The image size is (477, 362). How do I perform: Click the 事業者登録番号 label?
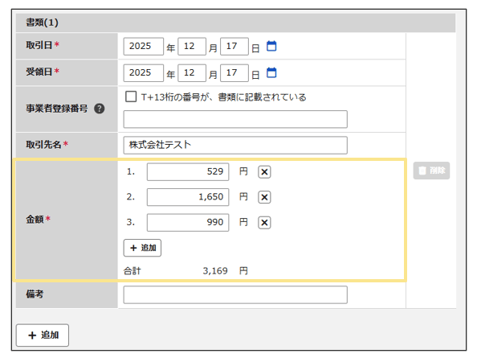click(x=57, y=109)
